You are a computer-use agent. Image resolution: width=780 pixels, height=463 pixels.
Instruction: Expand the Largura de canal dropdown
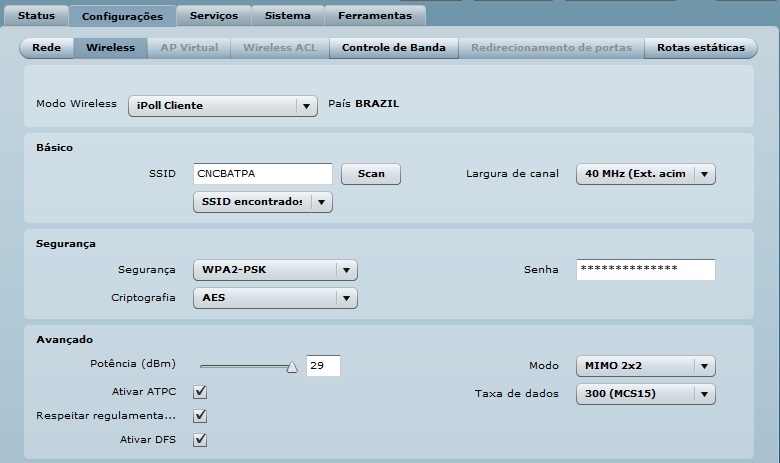pyautogui.click(x=646, y=174)
